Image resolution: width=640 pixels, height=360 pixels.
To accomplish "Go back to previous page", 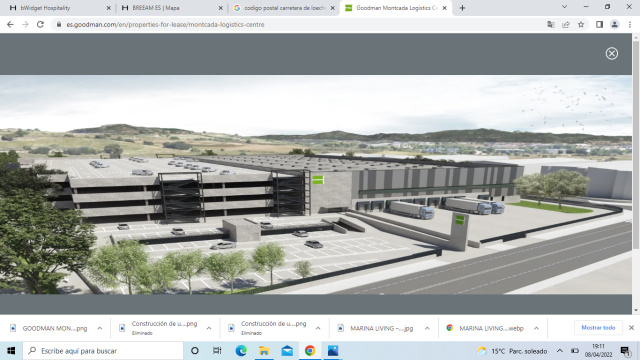I will [x=10, y=24].
